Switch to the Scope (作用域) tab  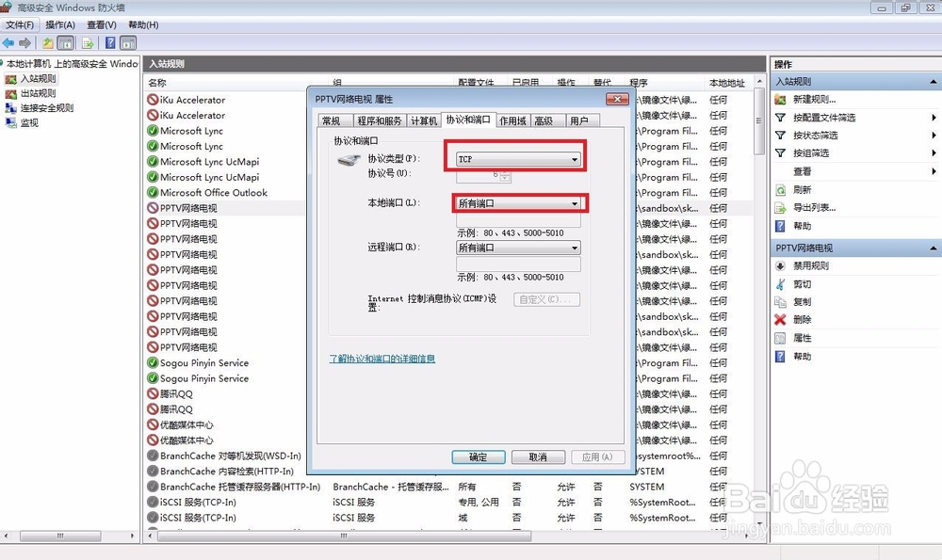click(x=512, y=120)
